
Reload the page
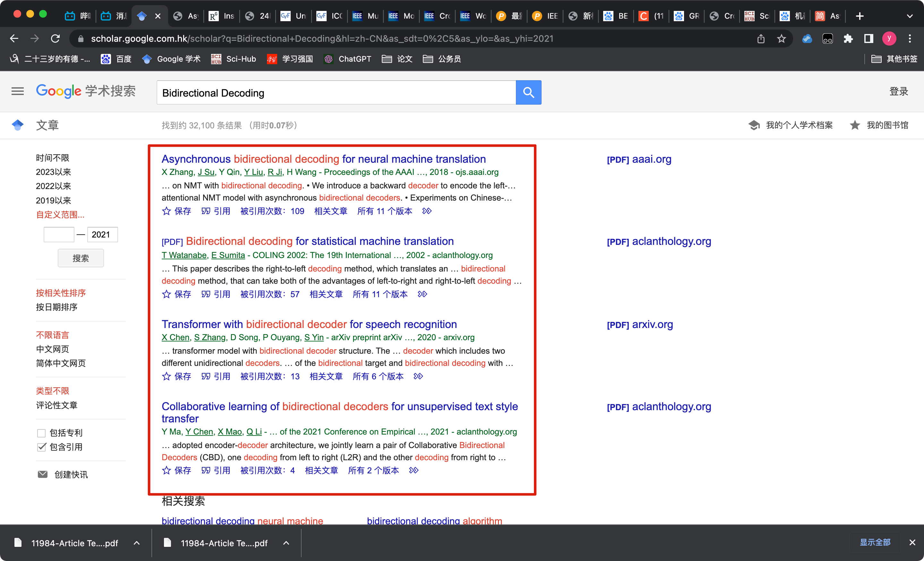(x=56, y=39)
